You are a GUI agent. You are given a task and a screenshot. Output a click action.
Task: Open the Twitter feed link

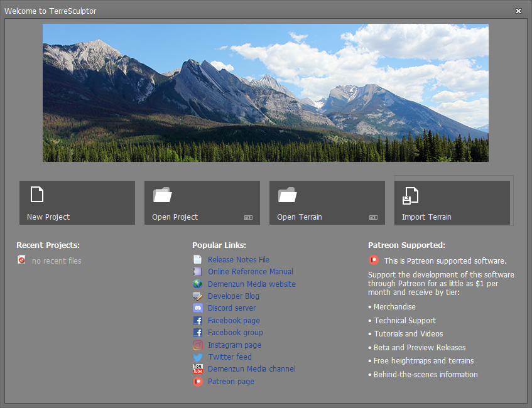(x=230, y=357)
